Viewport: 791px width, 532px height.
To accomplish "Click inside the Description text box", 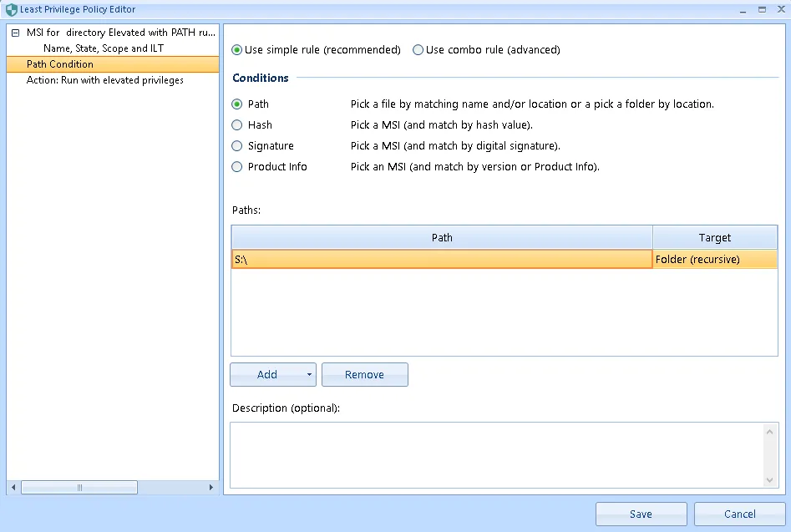I will [497, 455].
